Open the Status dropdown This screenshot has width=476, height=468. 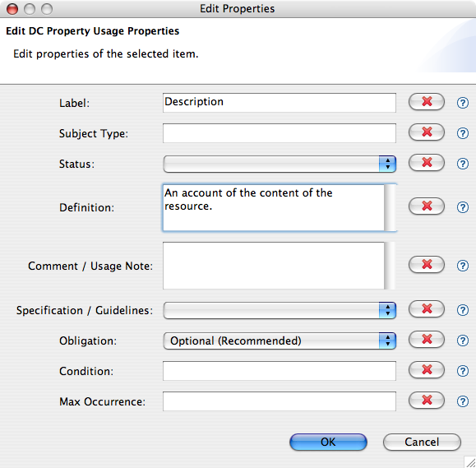click(x=280, y=164)
